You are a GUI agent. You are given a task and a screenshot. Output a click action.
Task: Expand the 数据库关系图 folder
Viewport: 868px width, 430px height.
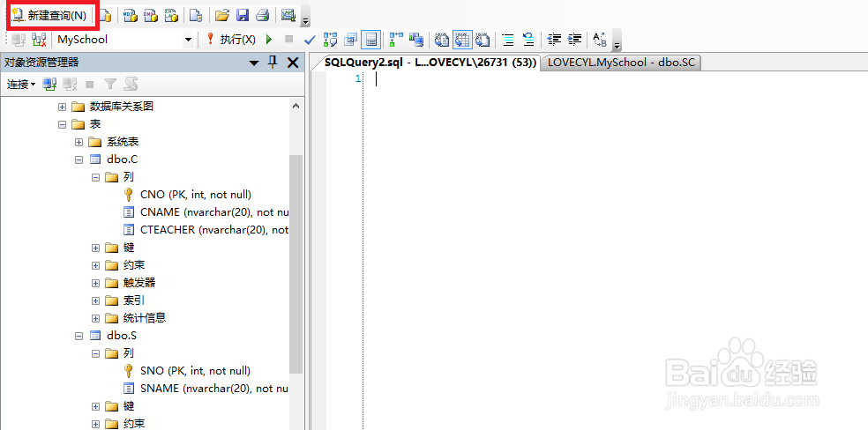click(62, 107)
